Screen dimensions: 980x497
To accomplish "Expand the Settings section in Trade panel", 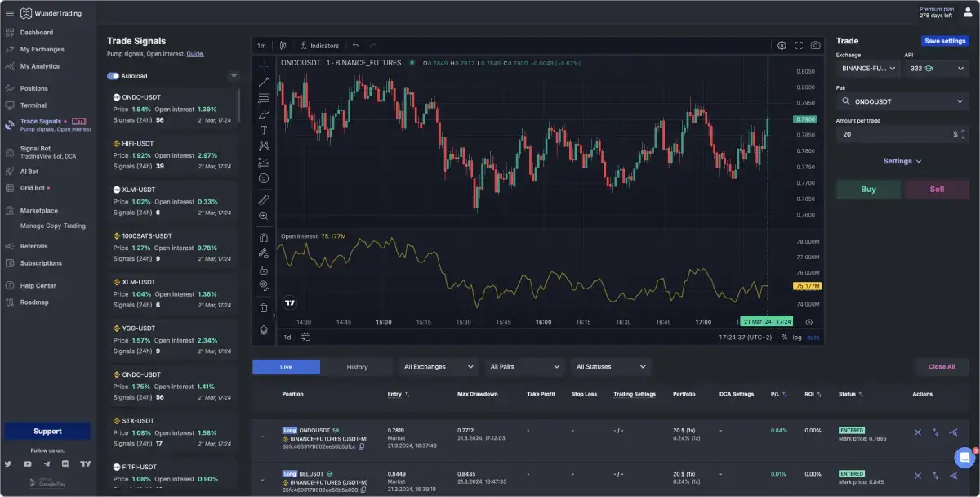I will click(902, 161).
